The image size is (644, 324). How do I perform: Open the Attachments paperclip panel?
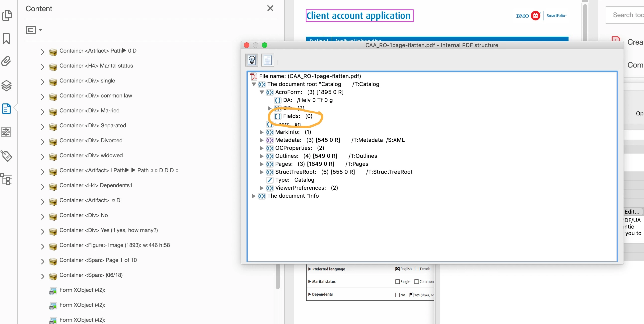pos(6,61)
